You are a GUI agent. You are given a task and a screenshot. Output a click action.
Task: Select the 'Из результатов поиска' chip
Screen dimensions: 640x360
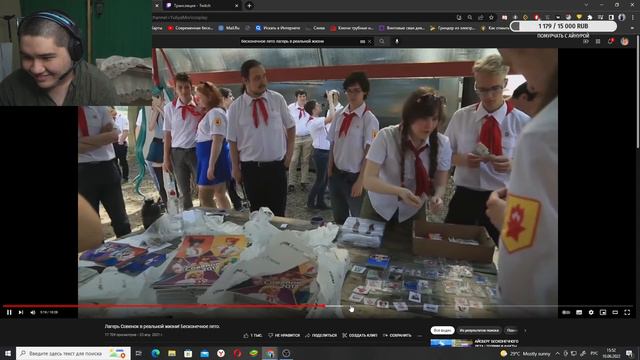(x=479, y=330)
